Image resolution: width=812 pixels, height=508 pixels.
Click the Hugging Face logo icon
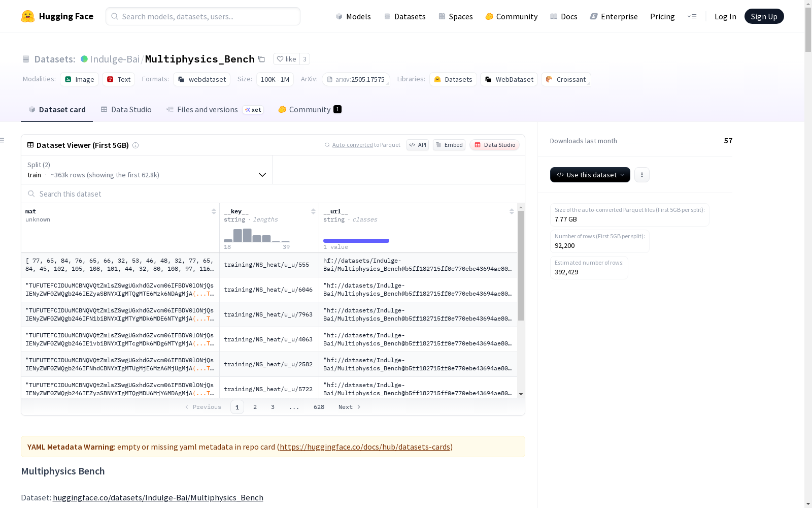28,16
